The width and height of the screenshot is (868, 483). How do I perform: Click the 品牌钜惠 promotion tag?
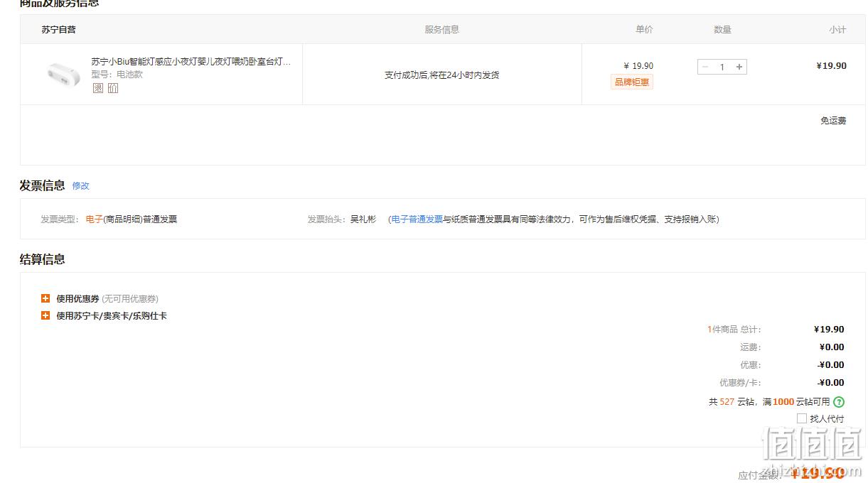pos(632,82)
